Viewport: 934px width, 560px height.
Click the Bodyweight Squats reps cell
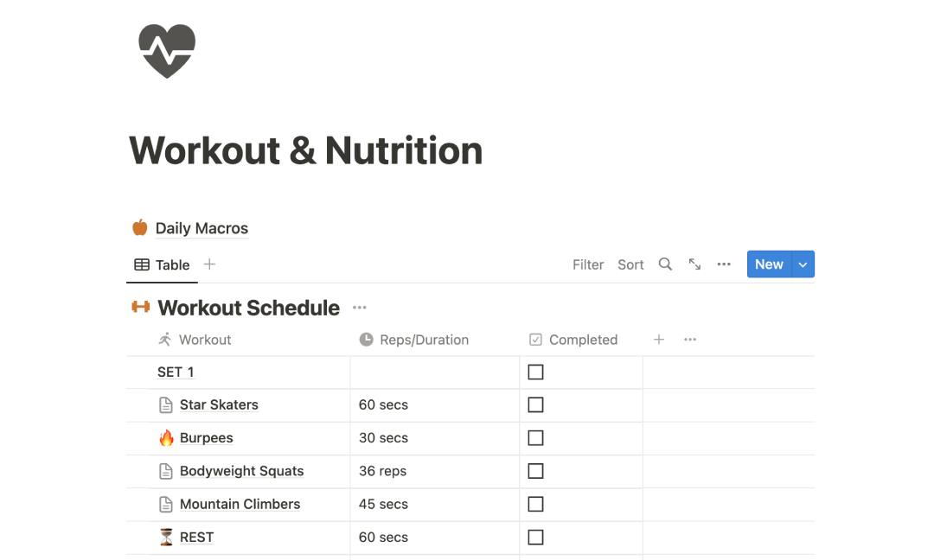[432, 471]
